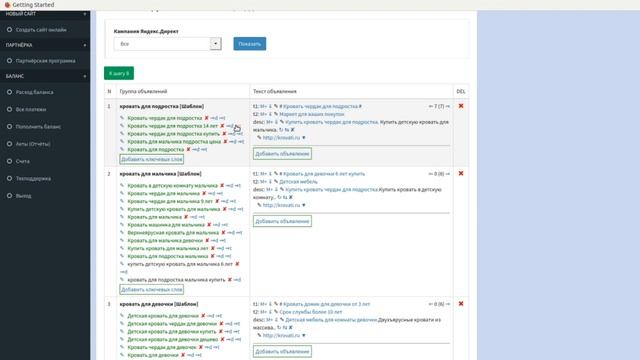The height and width of the screenshot is (360, 640).
Task: Edit pencil for Детская кровать для девочки дешево
Action: click(122, 339)
